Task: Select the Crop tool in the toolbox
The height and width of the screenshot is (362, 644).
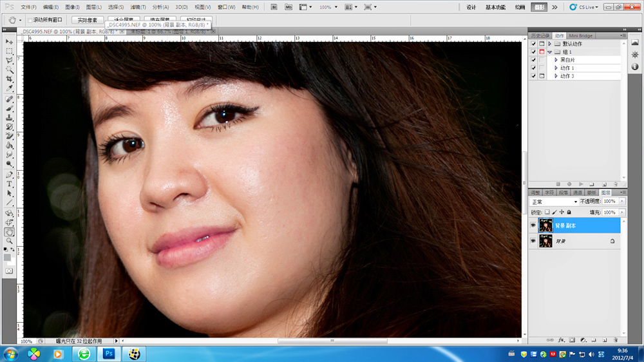Action: [x=10, y=79]
